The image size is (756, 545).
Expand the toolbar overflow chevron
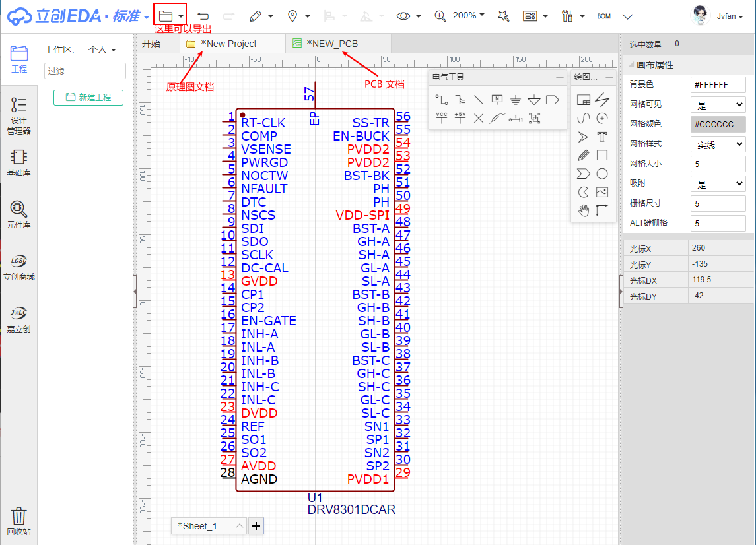click(627, 16)
